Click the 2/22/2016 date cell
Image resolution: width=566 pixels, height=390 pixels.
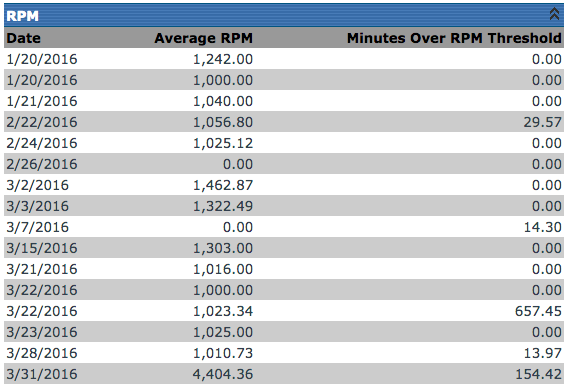pos(42,122)
